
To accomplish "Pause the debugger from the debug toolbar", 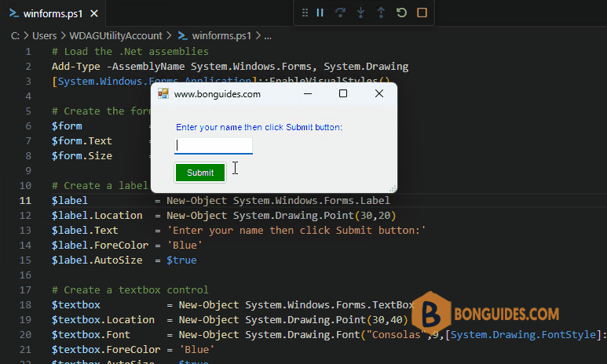I will coord(320,13).
